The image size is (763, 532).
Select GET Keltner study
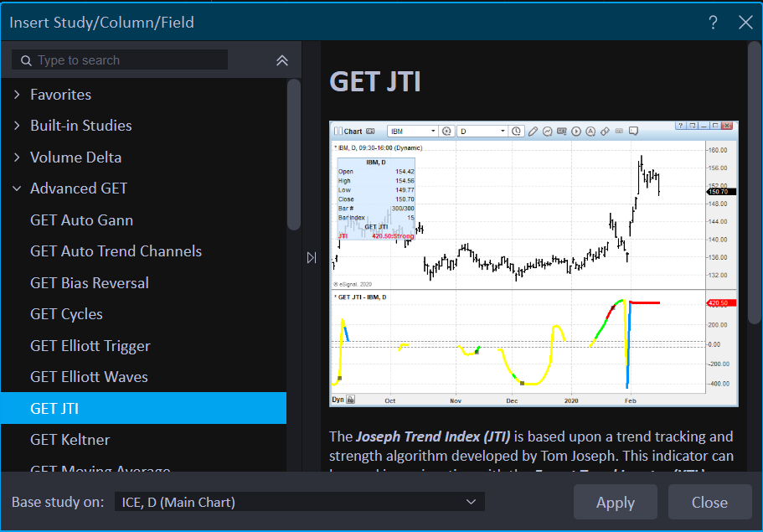(x=143, y=440)
